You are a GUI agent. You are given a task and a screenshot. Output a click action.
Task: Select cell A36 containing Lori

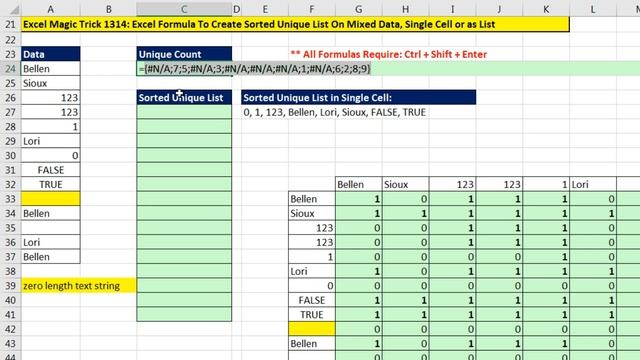(x=51, y=242)
